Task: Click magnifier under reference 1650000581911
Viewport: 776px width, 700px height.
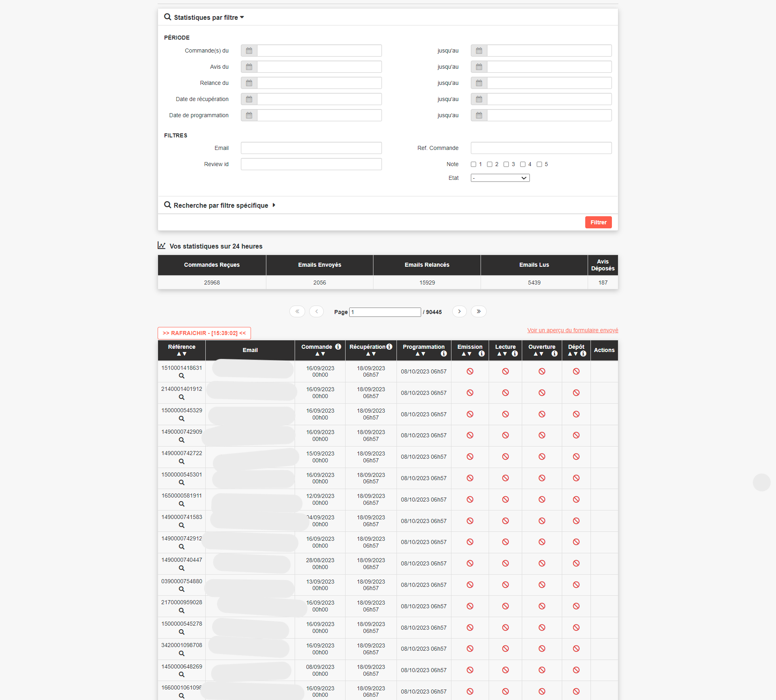Action: click(181, 504)
